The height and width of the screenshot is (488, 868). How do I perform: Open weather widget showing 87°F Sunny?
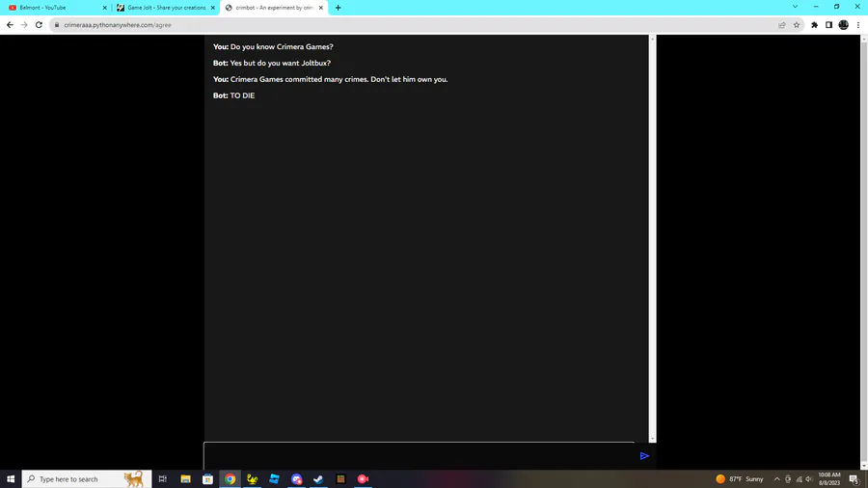pyautogui.click(x=740, y=479)
